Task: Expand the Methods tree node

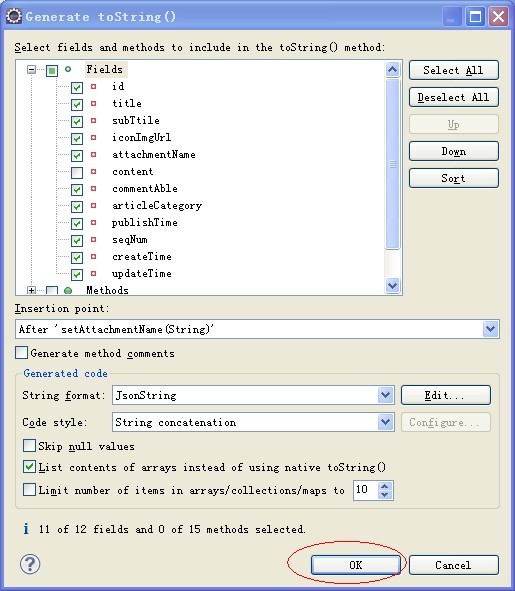Action: coord(32,290)
